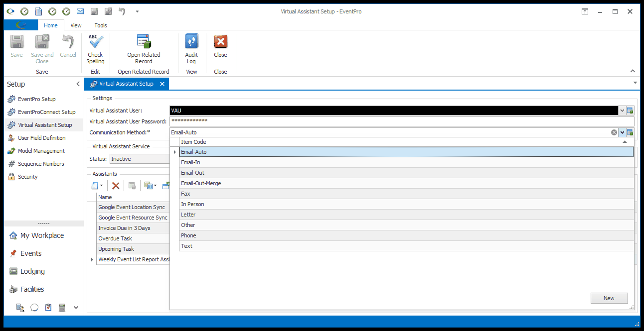This screenshot has height=331, width=644.
Task: Click the EventPro logo application button
Action: [x=20, y=25]
